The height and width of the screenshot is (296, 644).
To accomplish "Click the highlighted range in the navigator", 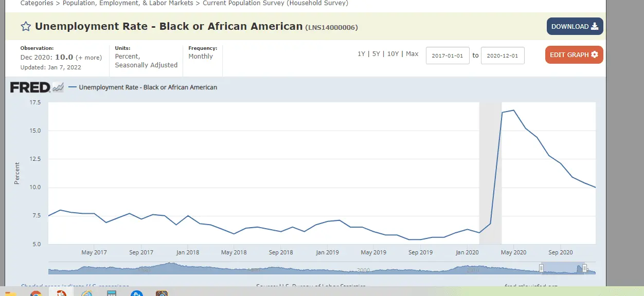I will coord(563,268).
